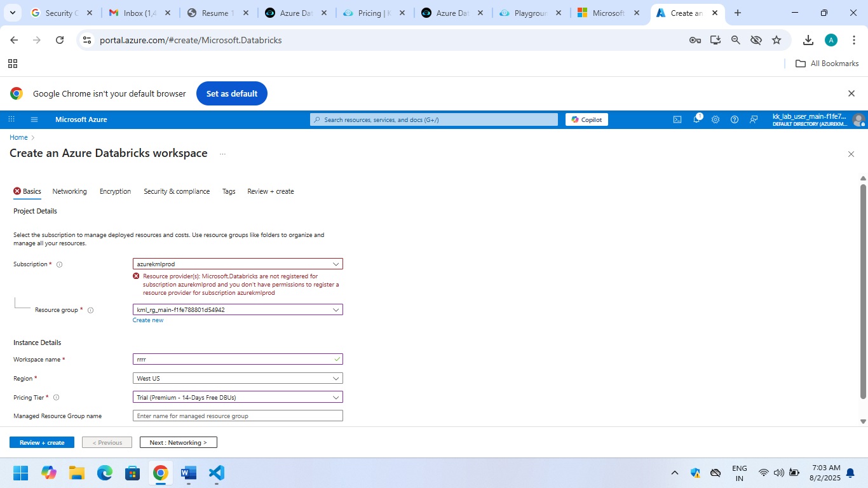Image resolution: width=868 pixels, height=488 pixels.
Task: Open Chrome three-dot menu
Action: point(853,40)
